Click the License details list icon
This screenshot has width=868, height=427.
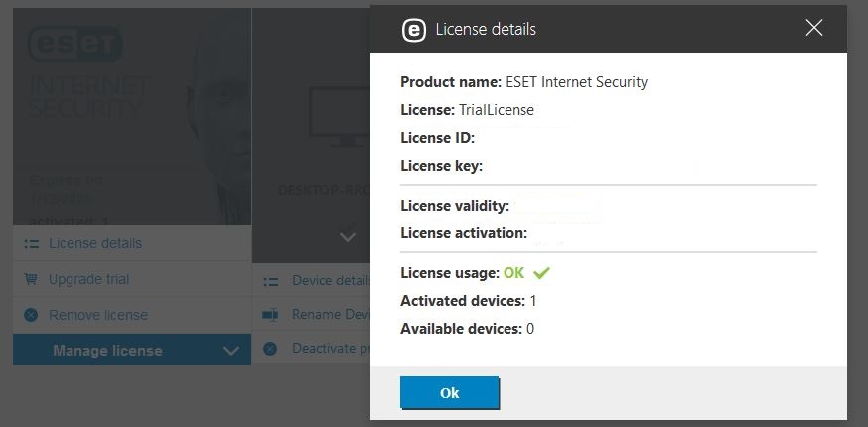click(31, 244)
